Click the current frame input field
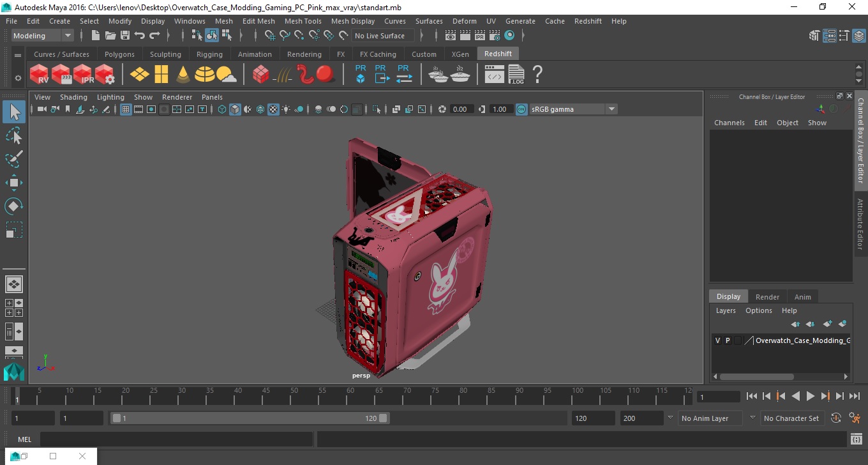 (718, 397)
